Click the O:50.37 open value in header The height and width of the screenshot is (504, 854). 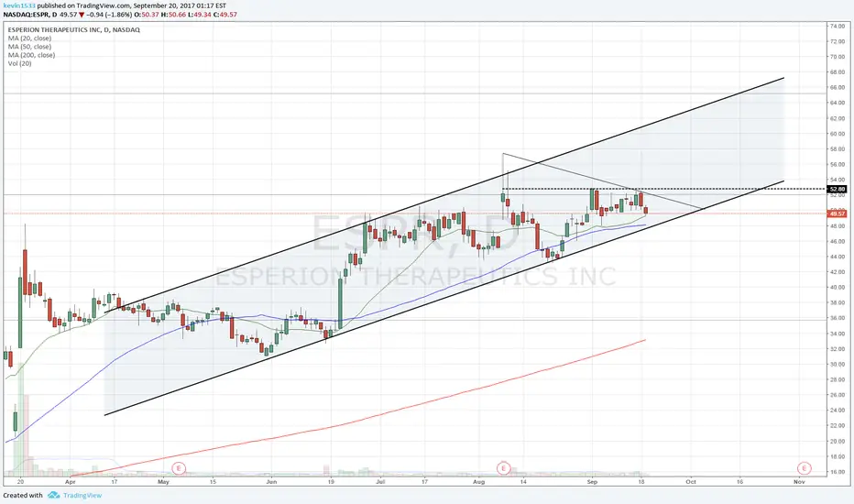click(147, 14)
